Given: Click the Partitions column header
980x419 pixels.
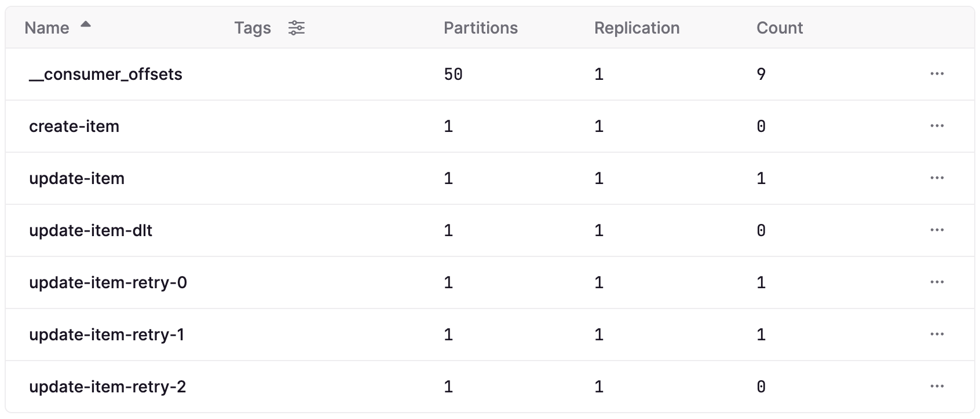Looking at the screenshot, I should (x=481, y=28).
